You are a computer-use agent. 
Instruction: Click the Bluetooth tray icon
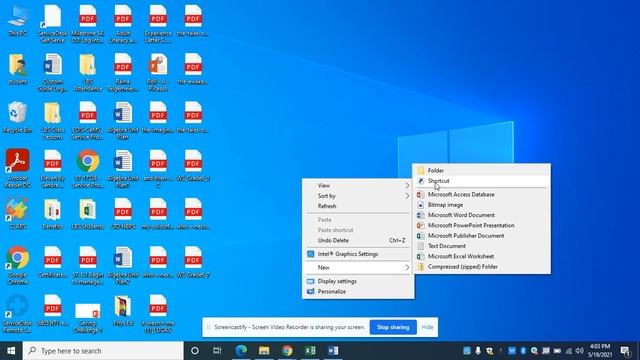click(x=523, y=351)
